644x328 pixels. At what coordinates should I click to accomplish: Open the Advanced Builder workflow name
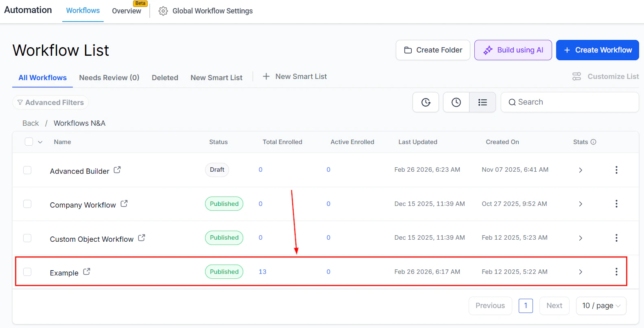click(79, 171)
